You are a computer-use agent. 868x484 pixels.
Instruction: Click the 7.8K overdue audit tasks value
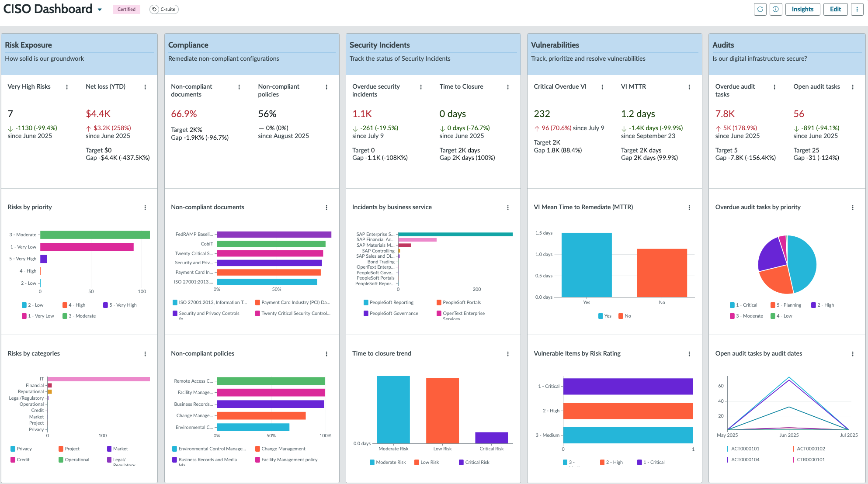coord(725,114)
